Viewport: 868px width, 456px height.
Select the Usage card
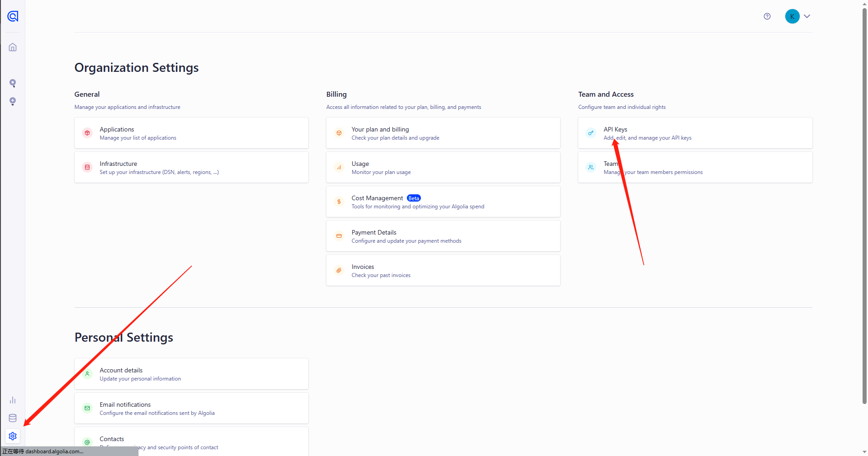coord(443,167)
